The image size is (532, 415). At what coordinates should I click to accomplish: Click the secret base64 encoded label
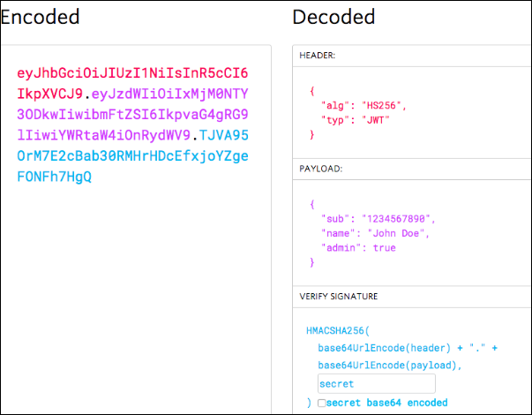tap(386, 403)
